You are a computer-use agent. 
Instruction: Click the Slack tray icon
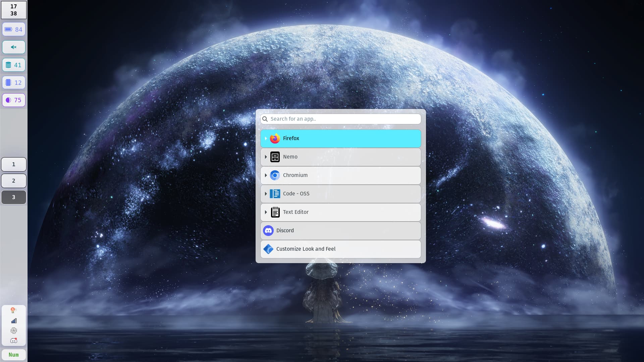[x=14, y=330]
